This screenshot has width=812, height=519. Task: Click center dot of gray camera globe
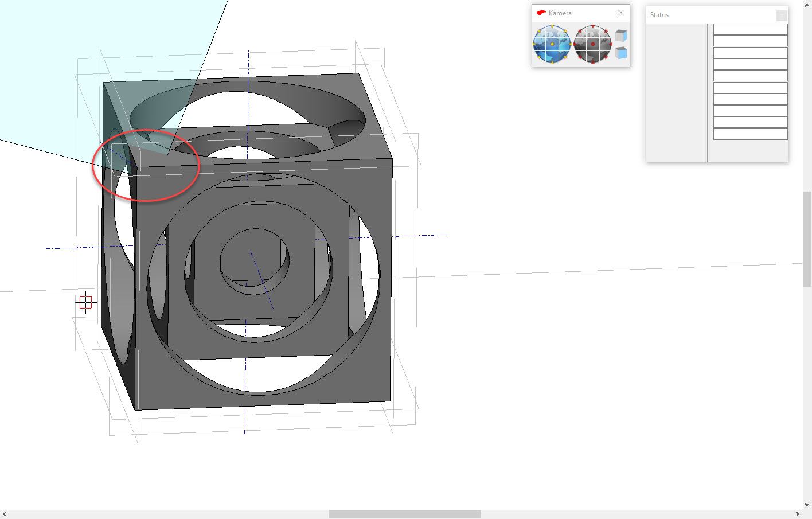tap(593, 44)
